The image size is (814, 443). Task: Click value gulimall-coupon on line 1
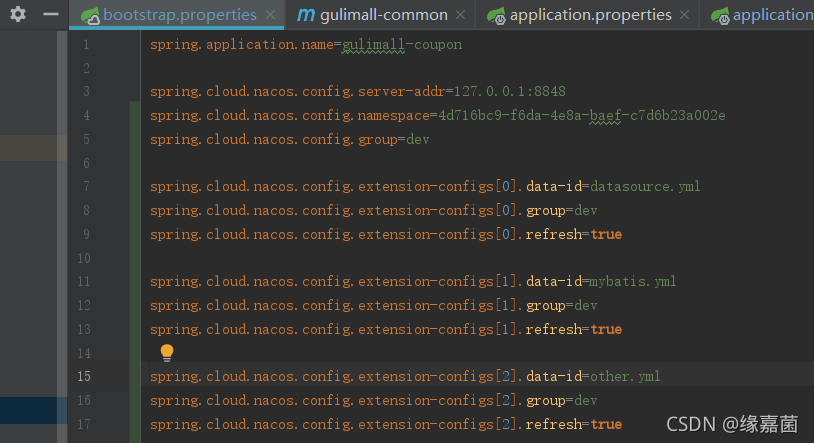click(402, 45)
